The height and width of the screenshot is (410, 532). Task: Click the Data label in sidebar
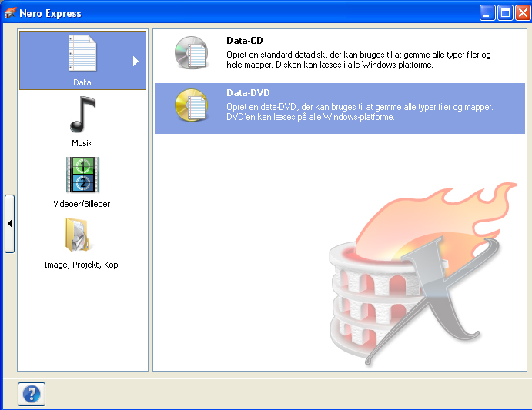click(82, 82)
